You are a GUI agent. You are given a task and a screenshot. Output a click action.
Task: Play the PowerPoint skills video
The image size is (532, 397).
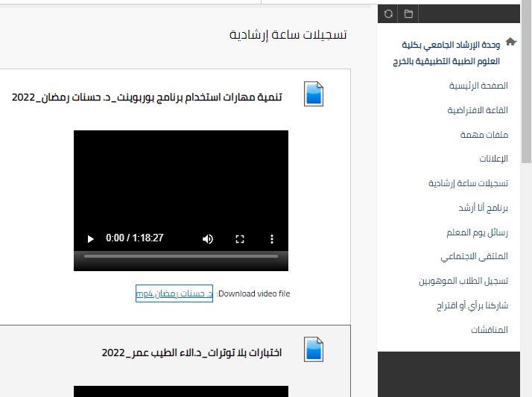click(91, 238)
